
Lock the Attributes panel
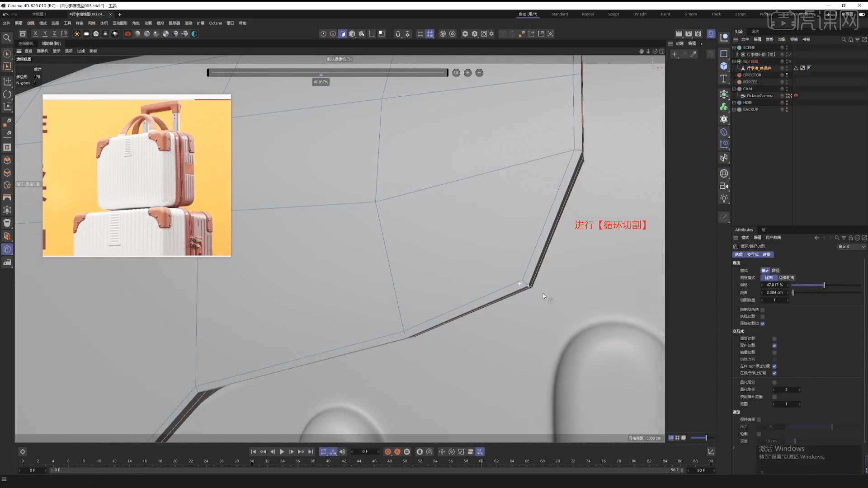tap(850, 238)
